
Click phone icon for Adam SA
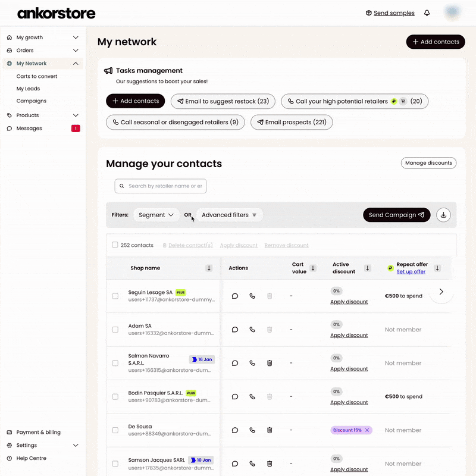coord(252,330)
